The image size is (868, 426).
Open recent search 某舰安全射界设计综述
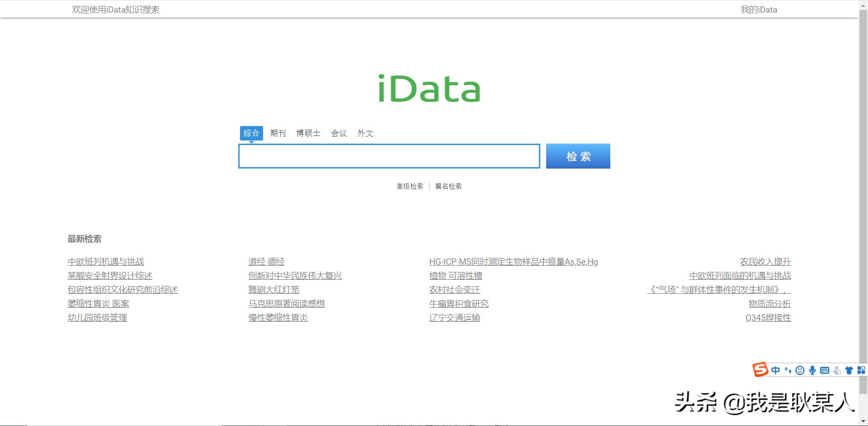pyautogui.click(x=110, y=276)
